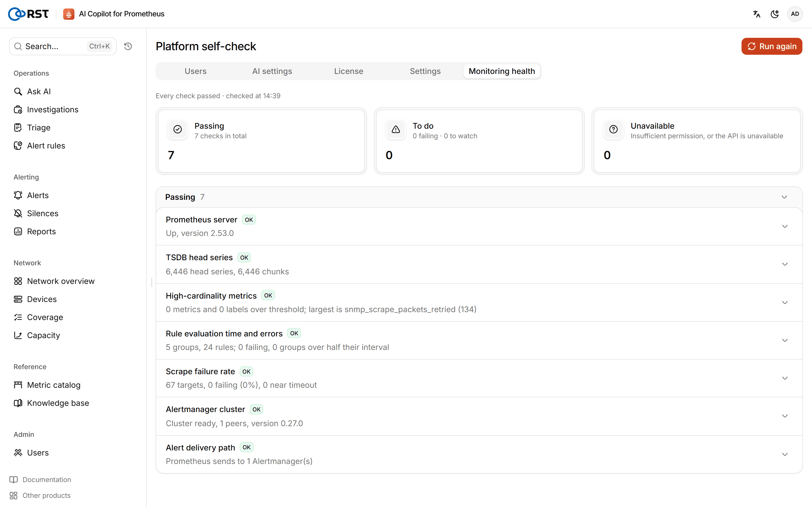Click the Run again button

772,46
